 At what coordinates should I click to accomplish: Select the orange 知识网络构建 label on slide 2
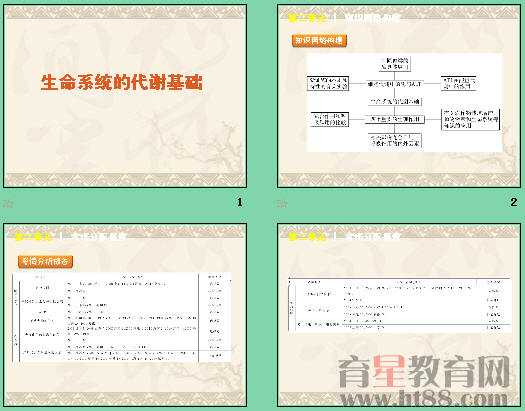[x=319, y=41]
